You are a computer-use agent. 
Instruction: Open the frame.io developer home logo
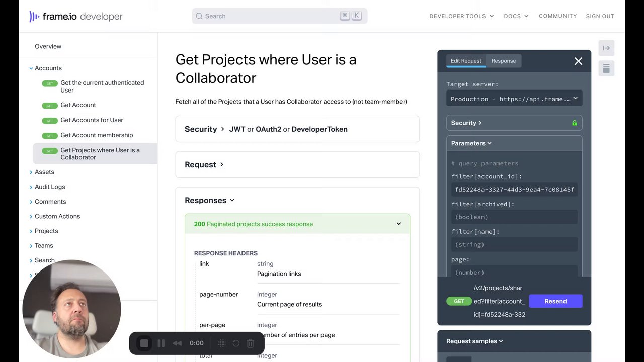point(76,16)
